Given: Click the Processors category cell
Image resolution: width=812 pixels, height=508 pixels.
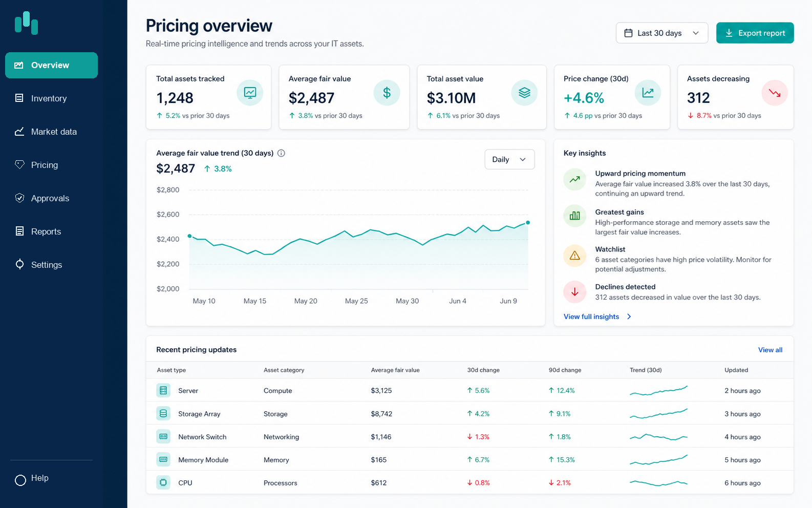Looking at the screenshot, I should tap(280, 483).
